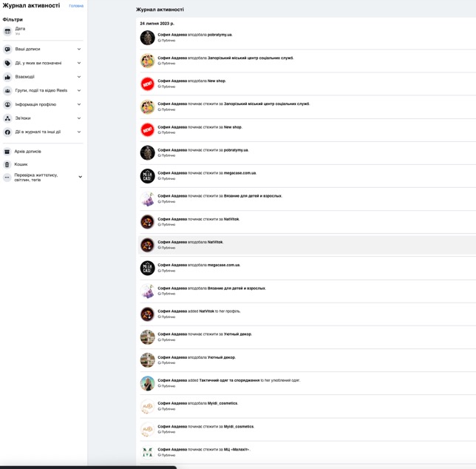Click the Ваші дописи speech bubble icon
Screen dimensions: 476x469
pos(7,50)
